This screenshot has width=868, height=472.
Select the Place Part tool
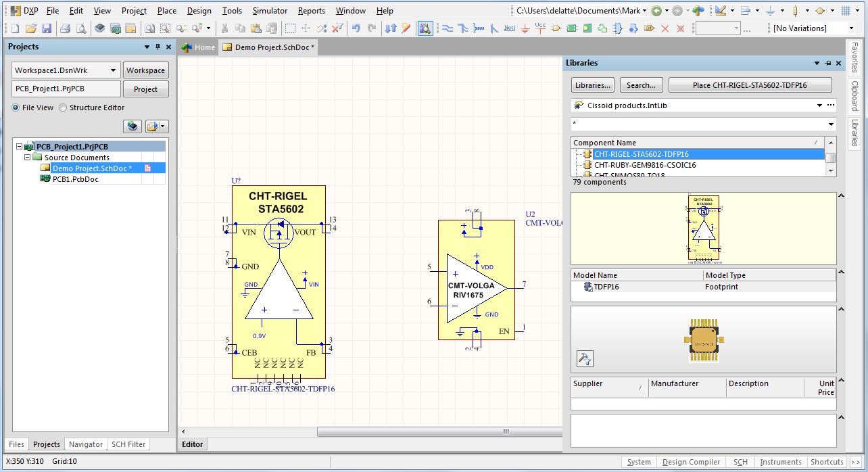pos(556,28)
